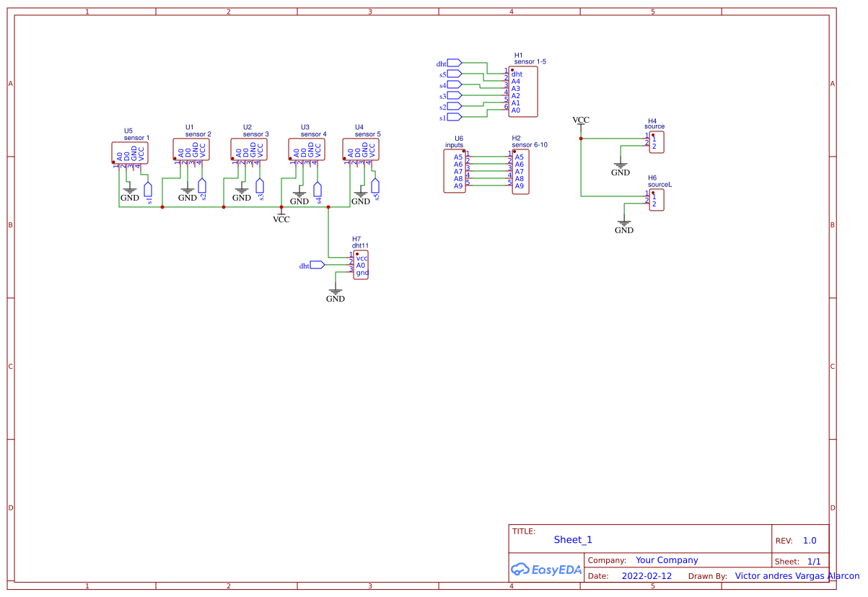Screen dimensions: 868x597
Task: Click the H4 source connector
Action: (x=655, y=142)
